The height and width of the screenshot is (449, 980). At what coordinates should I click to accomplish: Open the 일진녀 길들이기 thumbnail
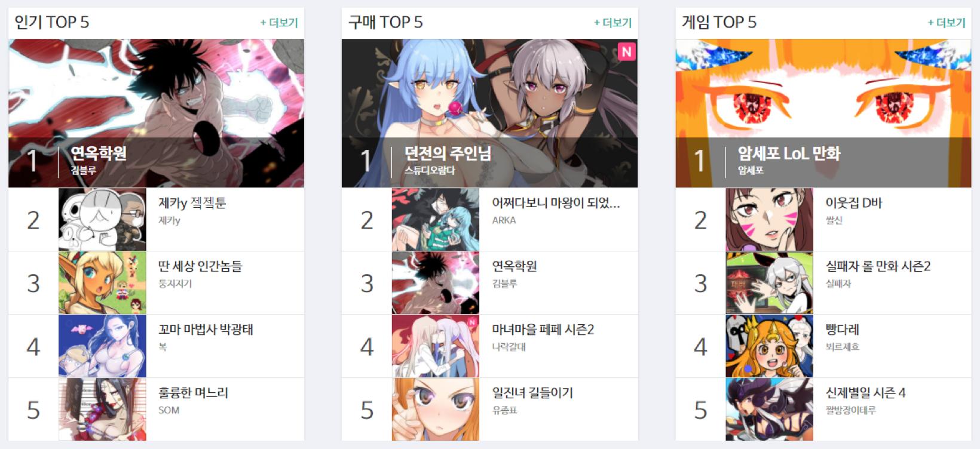(x=436, y=410)
